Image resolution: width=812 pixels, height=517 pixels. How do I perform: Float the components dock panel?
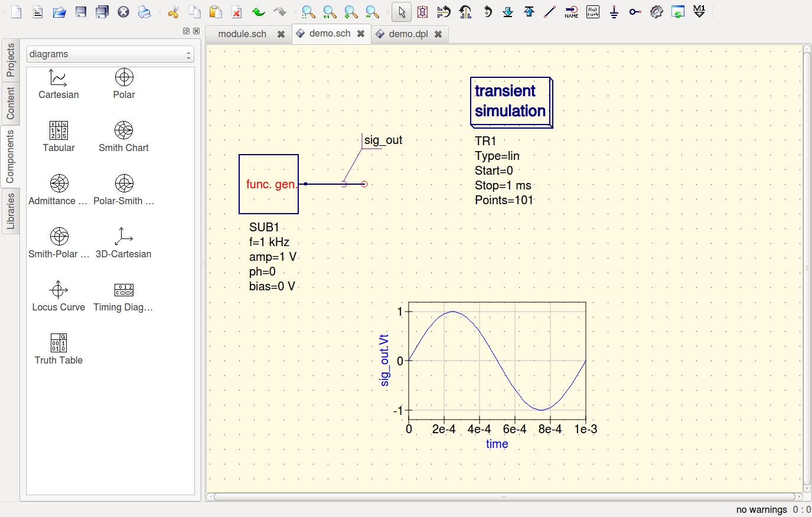186,31
